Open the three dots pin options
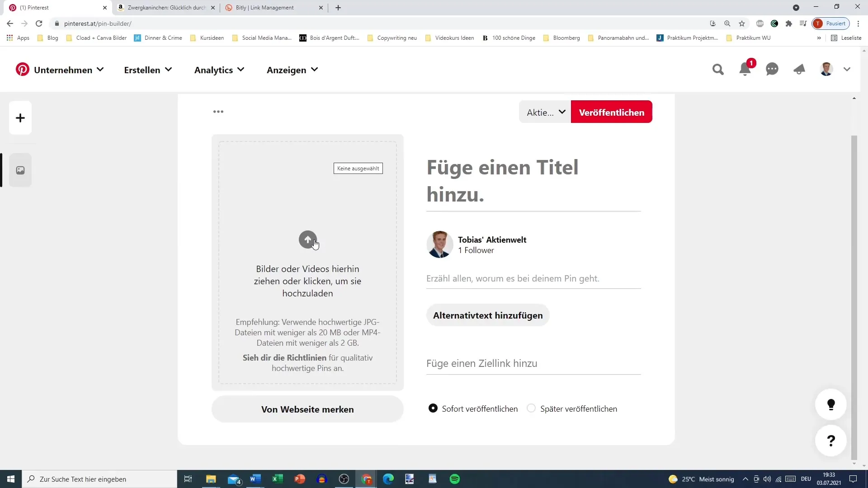 218,112
